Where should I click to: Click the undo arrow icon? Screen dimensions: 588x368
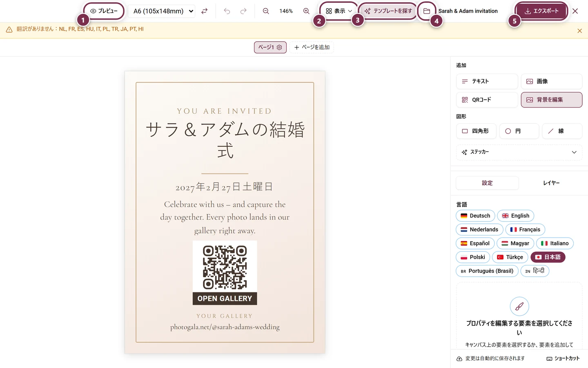(227, 11)
